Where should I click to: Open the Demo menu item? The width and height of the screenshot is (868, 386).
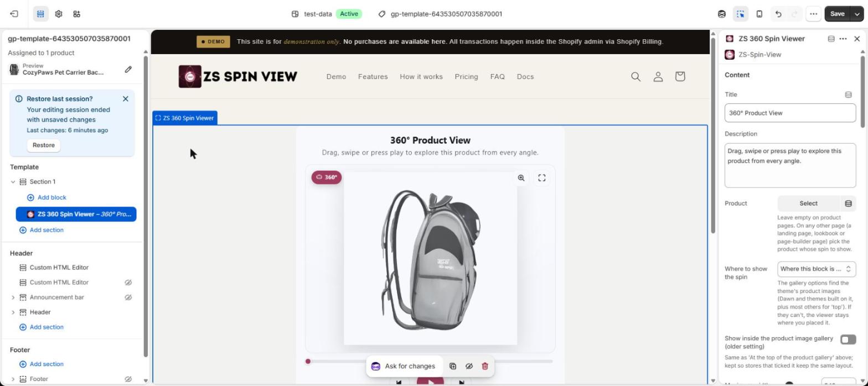[x=336, y=77]
